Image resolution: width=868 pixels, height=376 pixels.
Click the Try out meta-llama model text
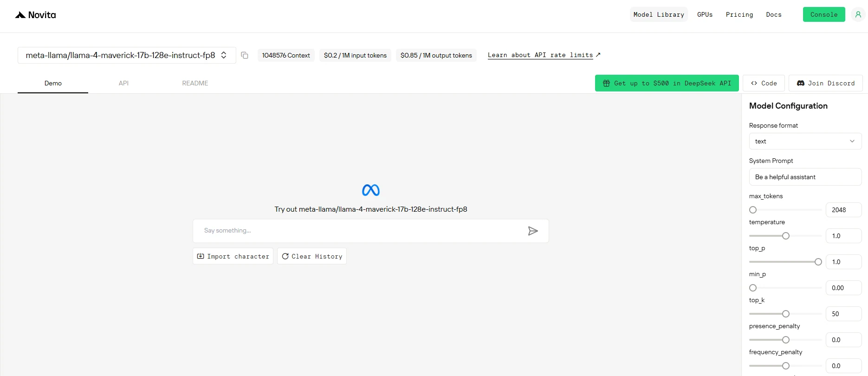click(371, 209)
